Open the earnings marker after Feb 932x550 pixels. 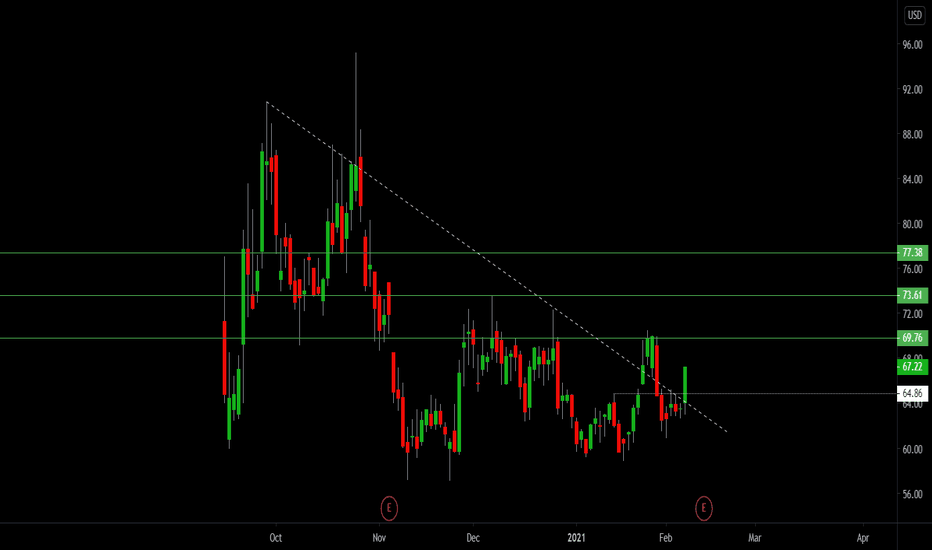tap(704, 508)
